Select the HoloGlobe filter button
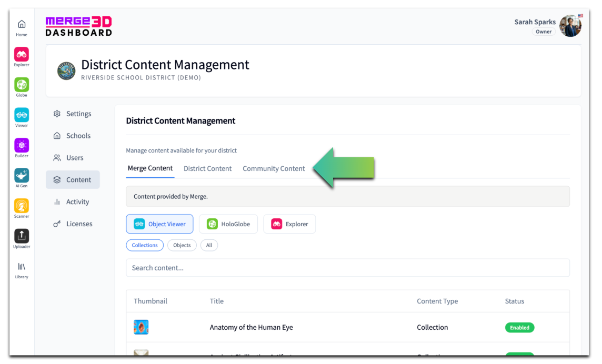The height and width of the screenshot is (364, 602). click(x=228, y=224)
